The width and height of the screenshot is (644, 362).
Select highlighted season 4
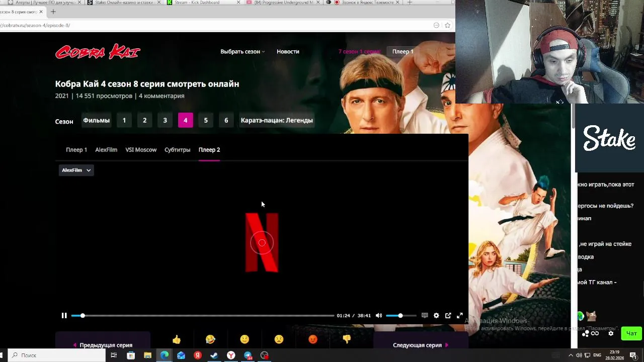[185, 120]
